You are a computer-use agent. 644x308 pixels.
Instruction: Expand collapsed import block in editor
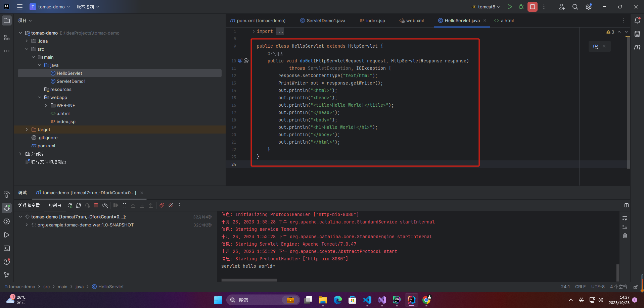pyautogui.click(x=254, y=31)
